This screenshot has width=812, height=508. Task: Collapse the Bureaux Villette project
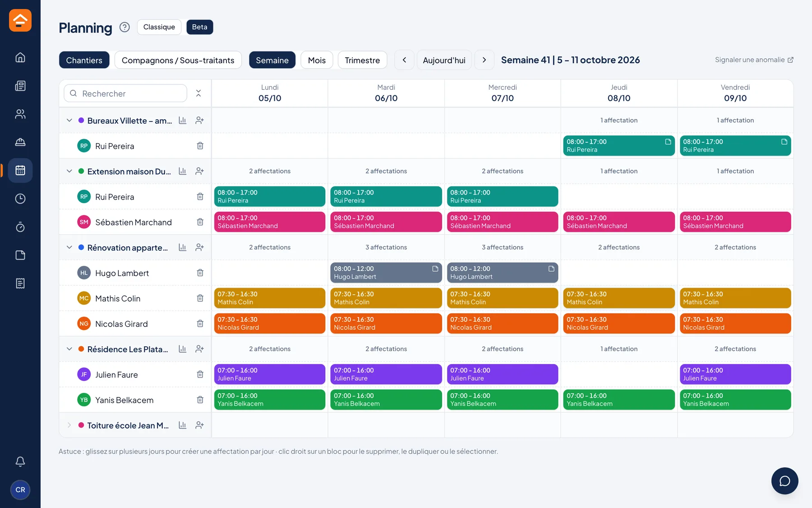coord(69,121)
